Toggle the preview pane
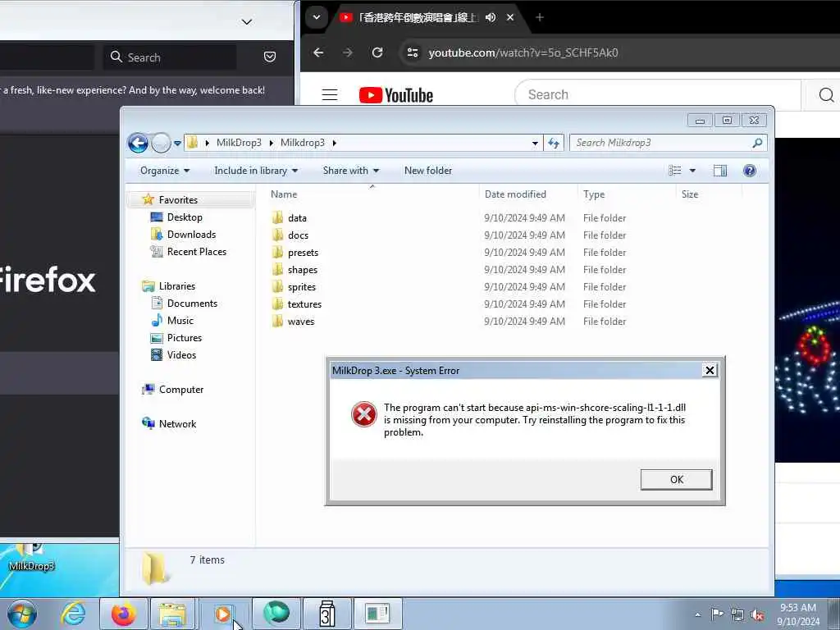The image size is (840, 630). [720, 171]
